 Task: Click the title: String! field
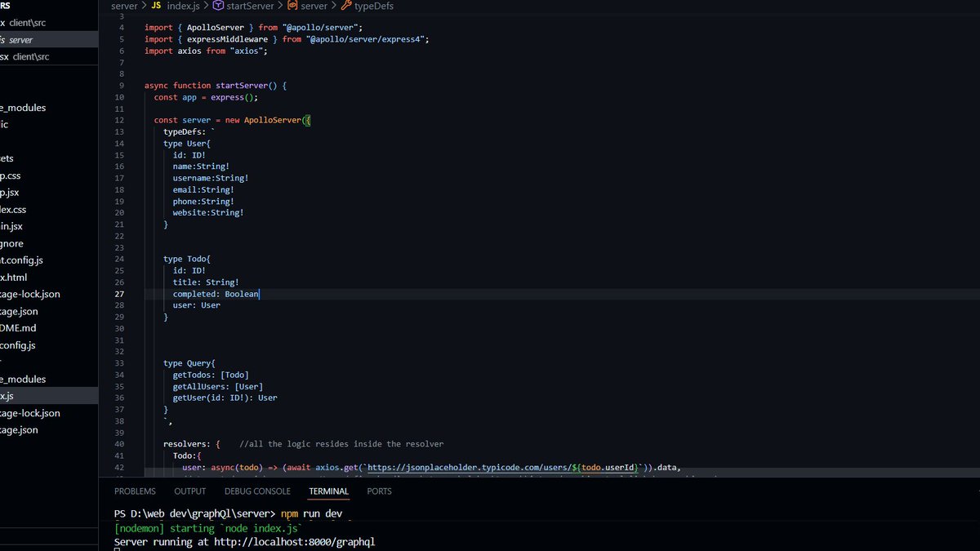point(206,282)
